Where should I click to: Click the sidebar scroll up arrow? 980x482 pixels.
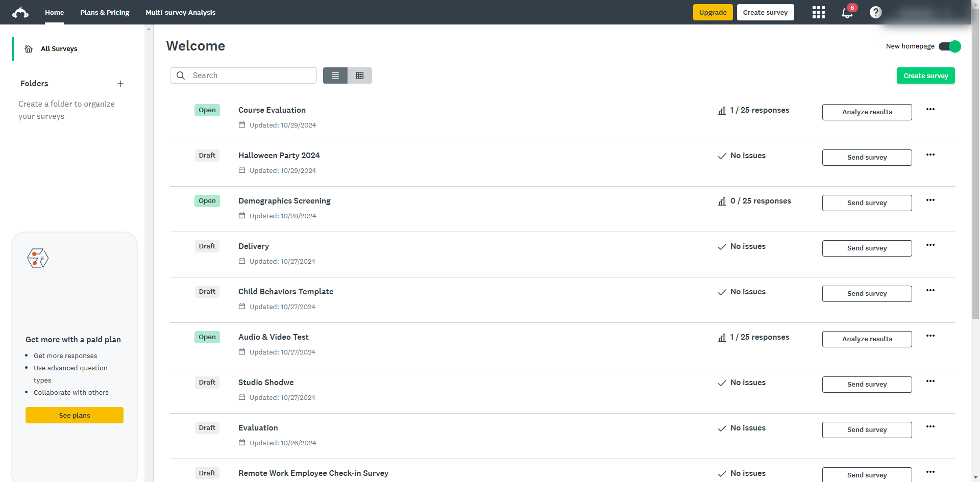[149, 29]
